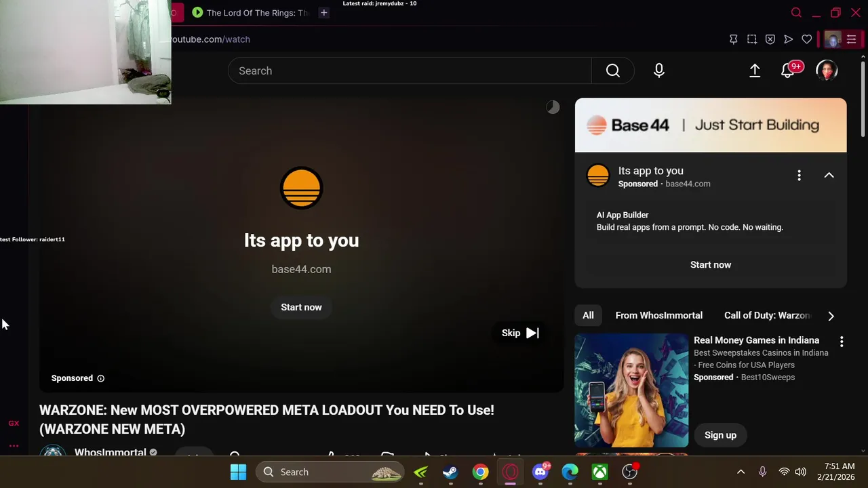Open the sidebar three-dots setup icon

(14, 446)
